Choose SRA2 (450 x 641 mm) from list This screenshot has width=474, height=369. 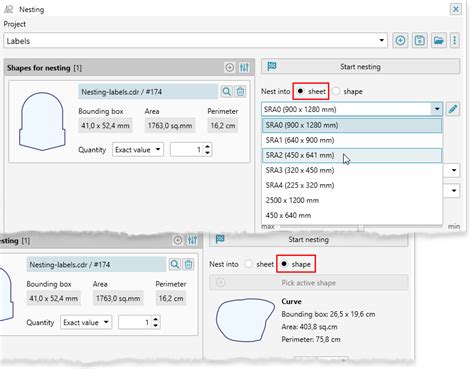point(352,155)
